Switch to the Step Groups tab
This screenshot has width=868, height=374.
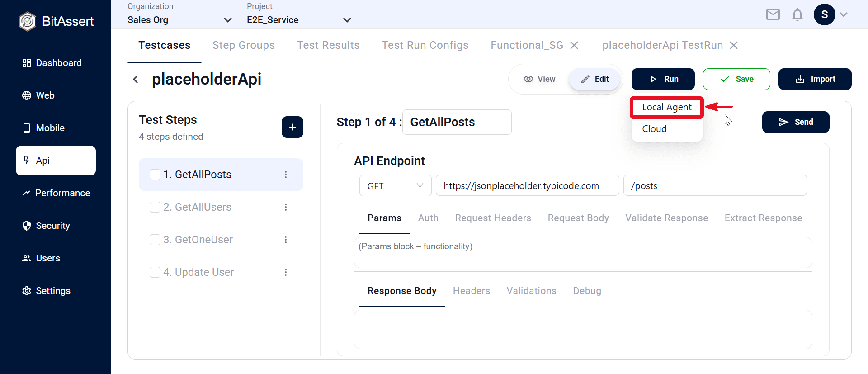click(244, 45)
